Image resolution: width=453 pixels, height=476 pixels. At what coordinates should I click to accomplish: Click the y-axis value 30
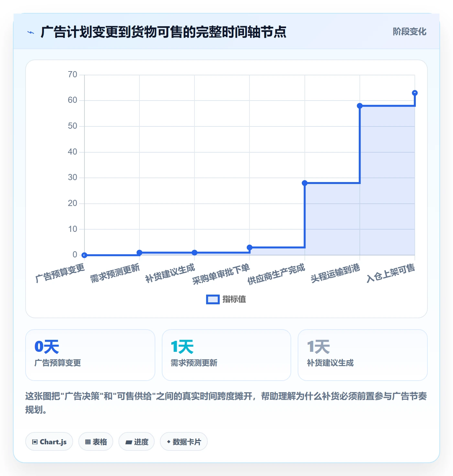click(72, 178)
